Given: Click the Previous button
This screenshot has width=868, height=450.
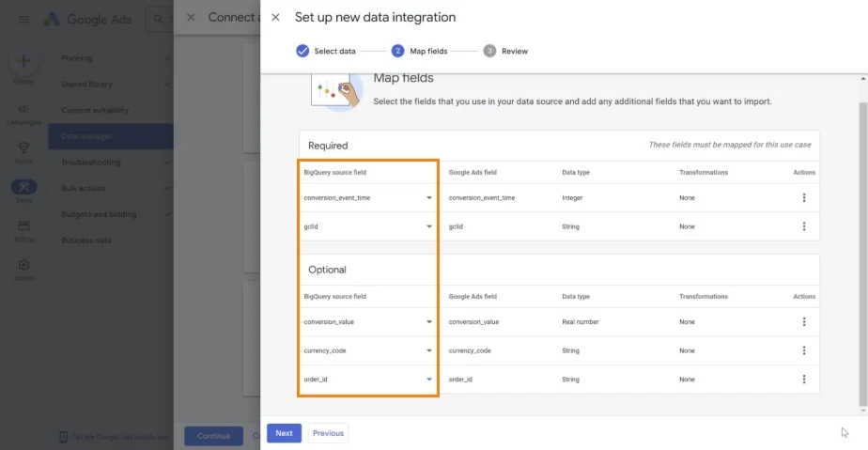Looking at the screenshot, I should pyautogui.click(x=328, y=433).
